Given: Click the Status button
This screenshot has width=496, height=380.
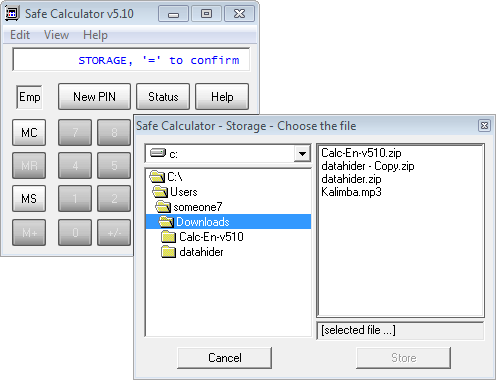Looking at the screenshot, I should (163, 97).
